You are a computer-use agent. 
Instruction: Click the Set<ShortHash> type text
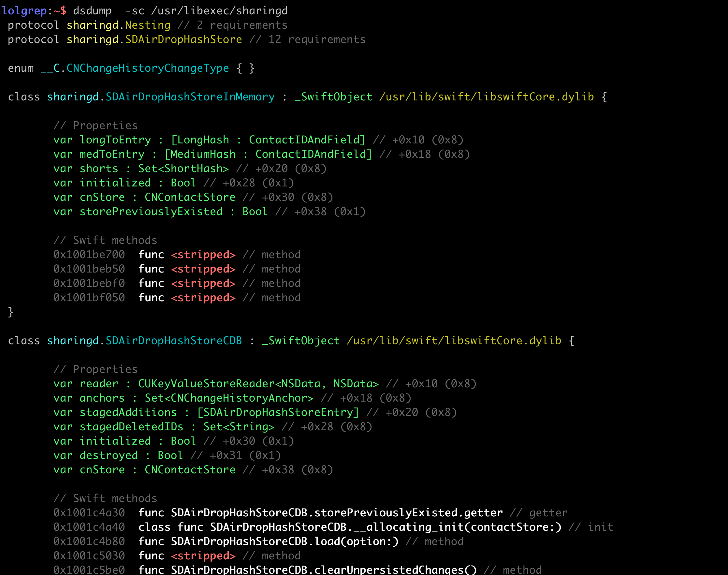(183, 169)
